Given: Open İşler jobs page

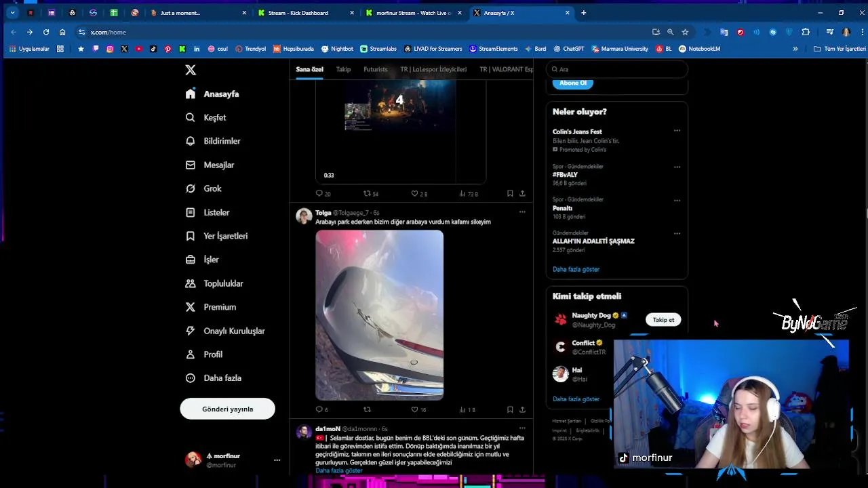Looking at the screenshot, I should 202,260.
